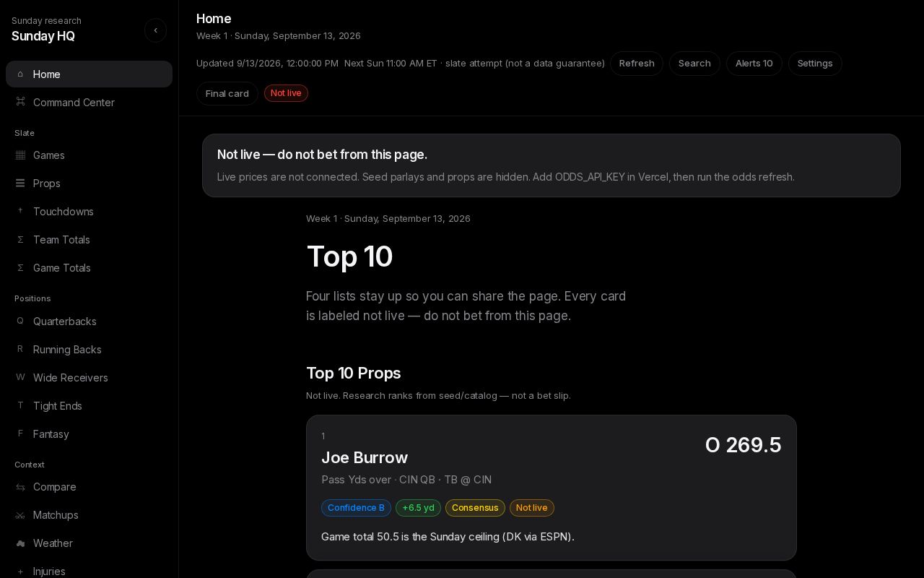Open Settings from the header
924x578 pixels.
tap(815, 64)
